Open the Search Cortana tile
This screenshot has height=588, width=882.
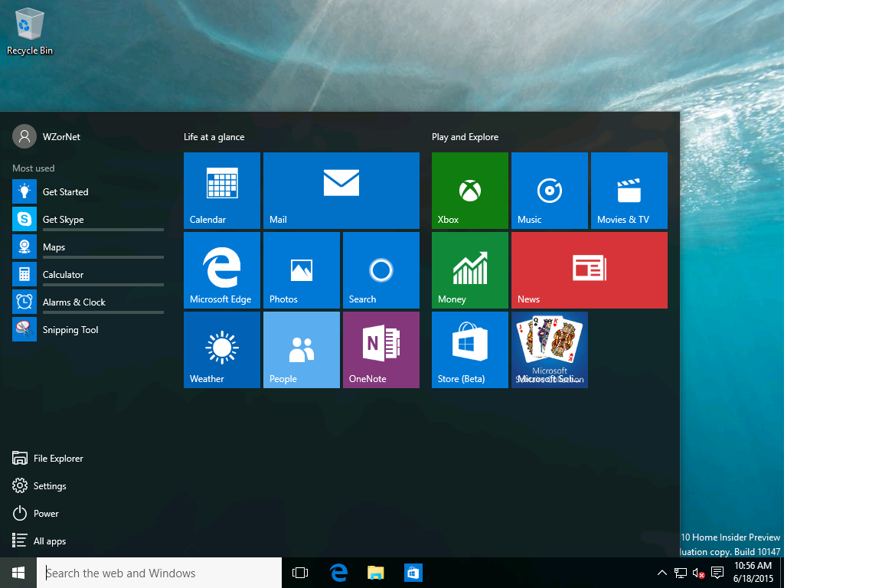(x=381, y=270)
